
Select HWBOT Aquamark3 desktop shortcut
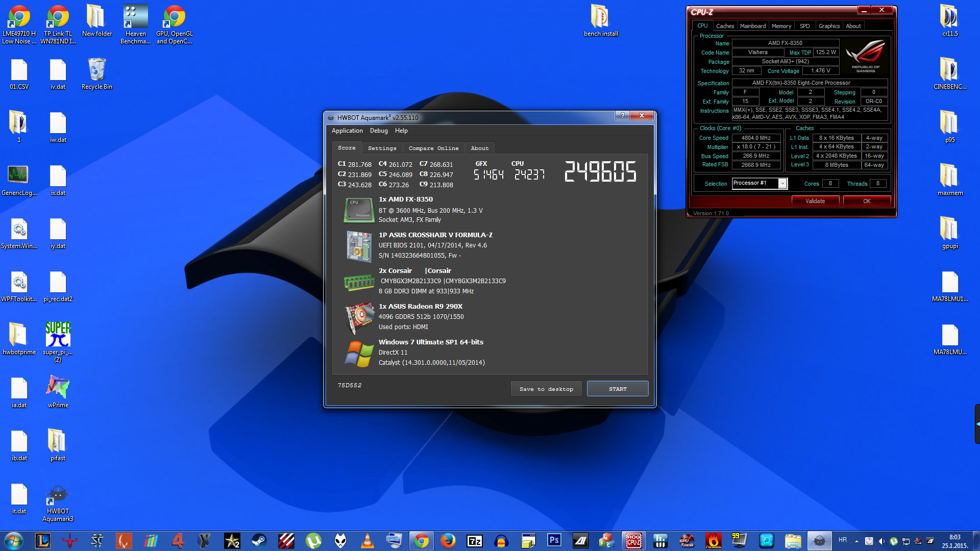pyautogui.click(x=58, y=503)
